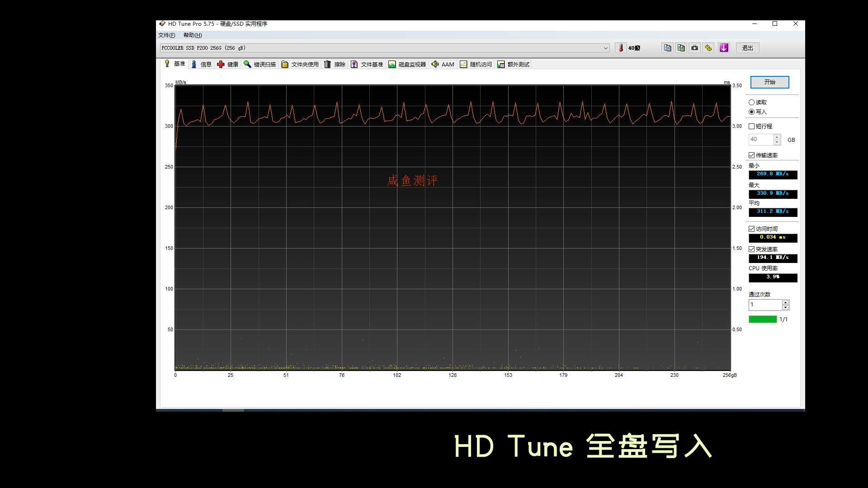The image size is (868, 488).
Task: Decrease the 通过次数 pass count
Action: click(785, 308)
